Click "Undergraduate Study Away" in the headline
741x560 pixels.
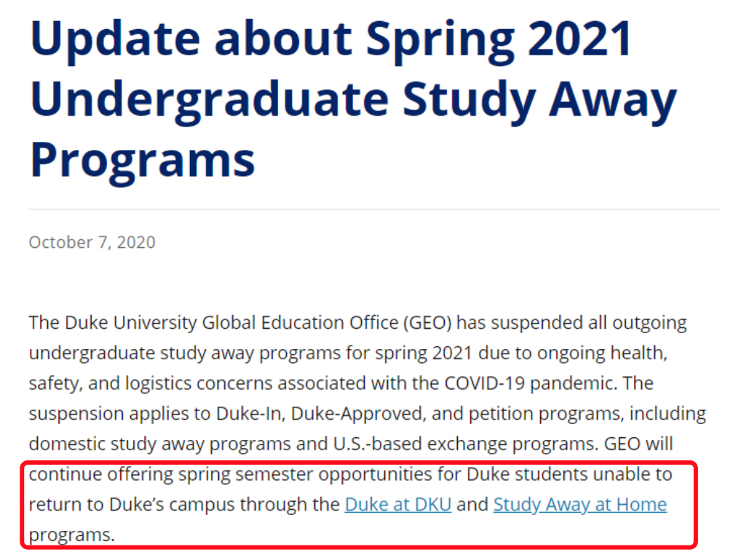pos(353,100)
